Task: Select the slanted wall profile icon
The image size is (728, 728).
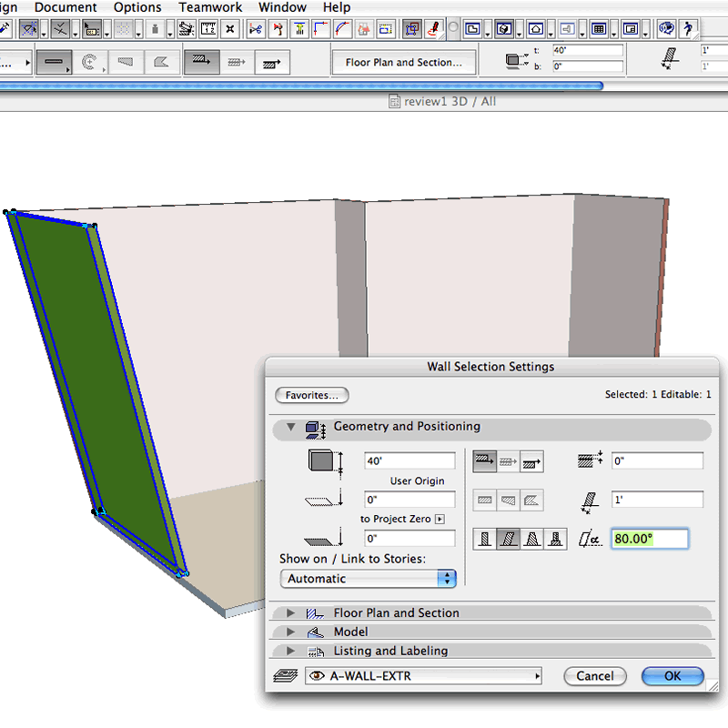Action: [x=509, y=539]
